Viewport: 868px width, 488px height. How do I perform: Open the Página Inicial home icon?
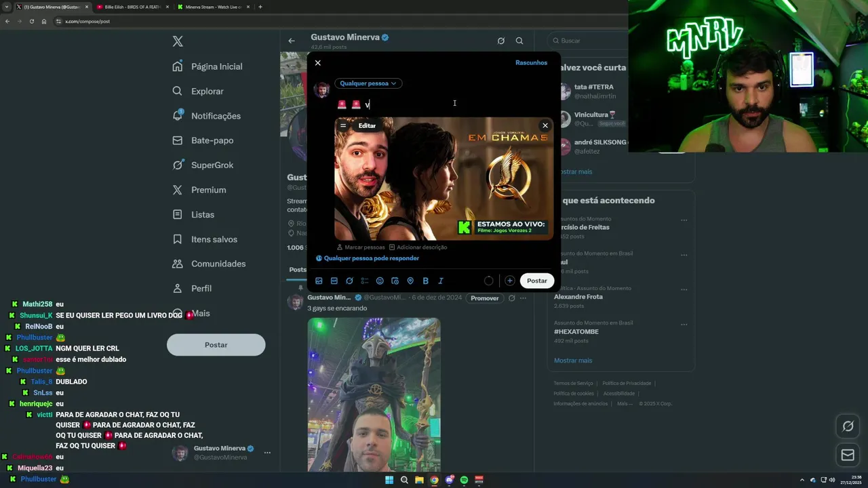pos(178,66)
